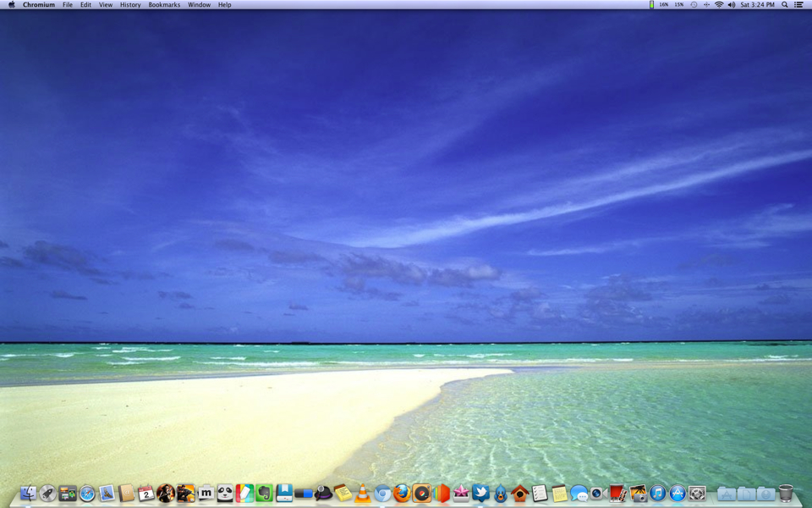The image size is (812, 508).
Task: Open Mission Control from the Dock
Action: coord(68,493)
